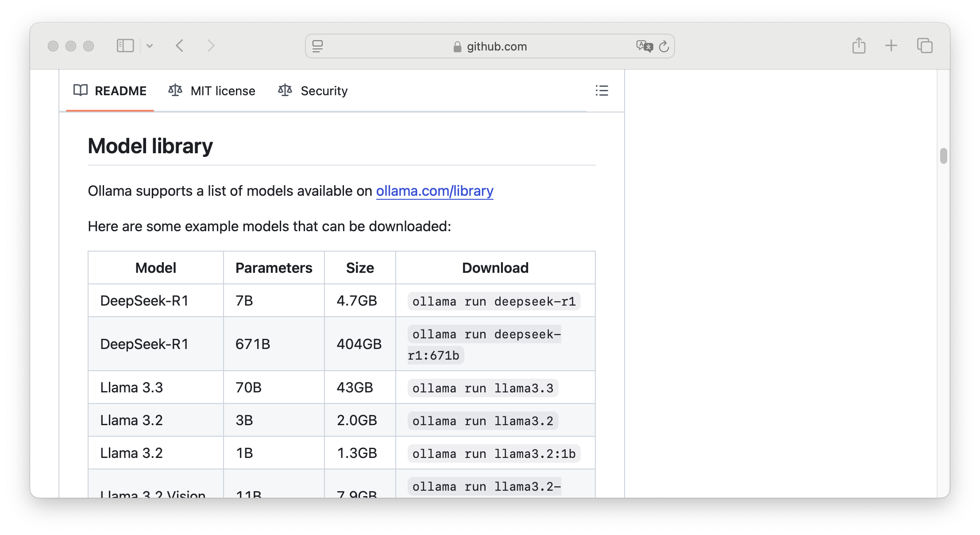Show the tab overview
Image resolution: width=980 pixels, height=535 pixels.
coord(925,46)
